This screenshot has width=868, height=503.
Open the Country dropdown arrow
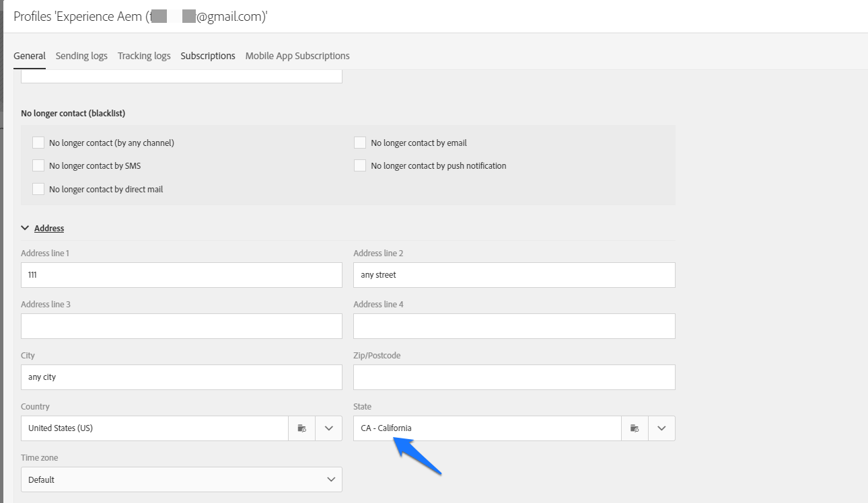click(x=328, y=428)
